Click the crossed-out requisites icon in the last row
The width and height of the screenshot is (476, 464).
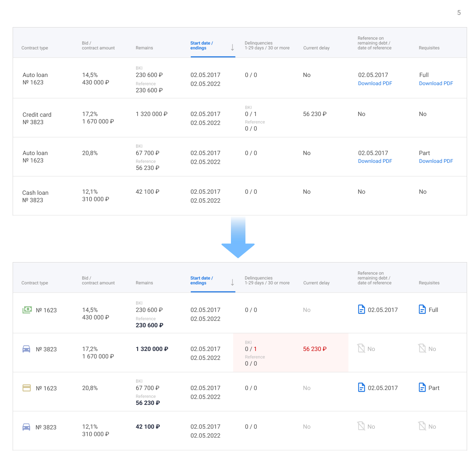point(422,426)
